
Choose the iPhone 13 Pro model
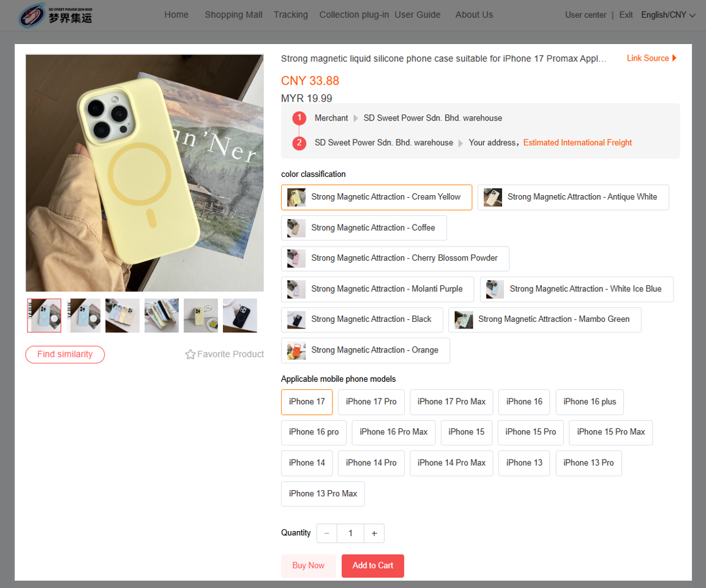tap(588, 463)
